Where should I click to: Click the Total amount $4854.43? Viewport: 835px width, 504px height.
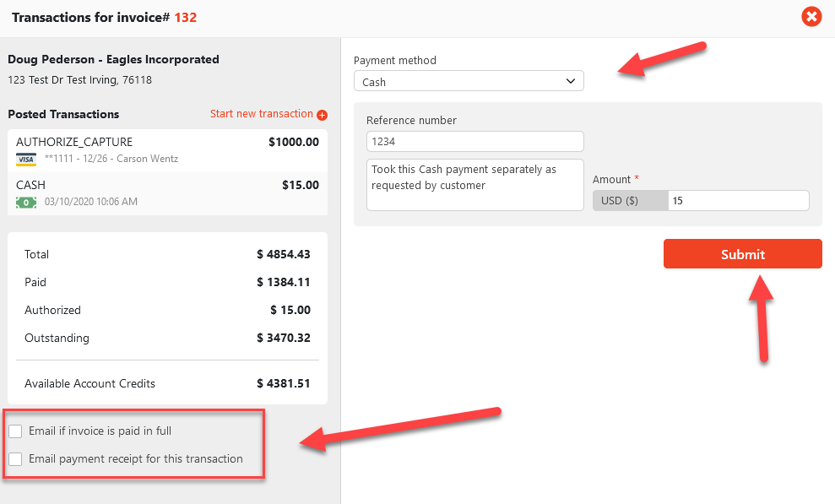tap(284, 255)
